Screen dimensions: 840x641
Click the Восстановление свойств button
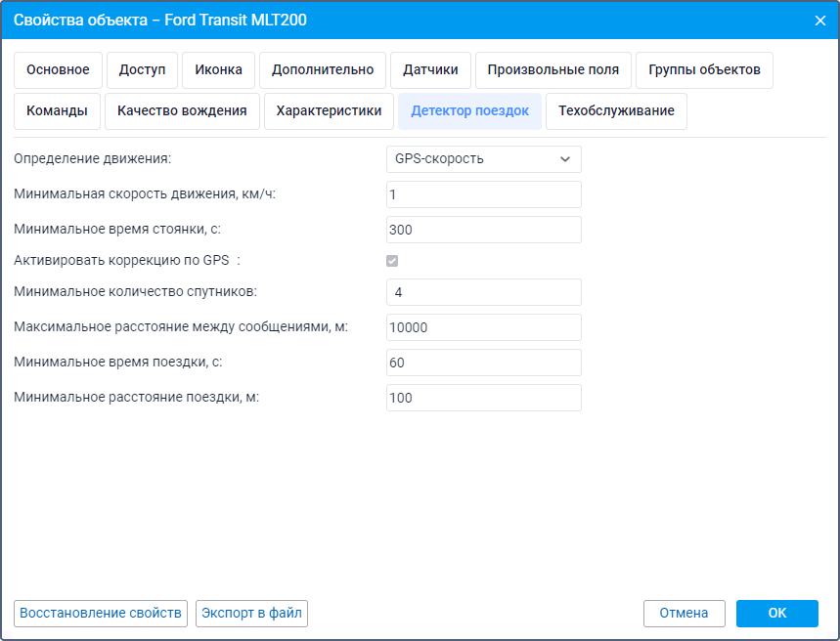tap(101, 614)
